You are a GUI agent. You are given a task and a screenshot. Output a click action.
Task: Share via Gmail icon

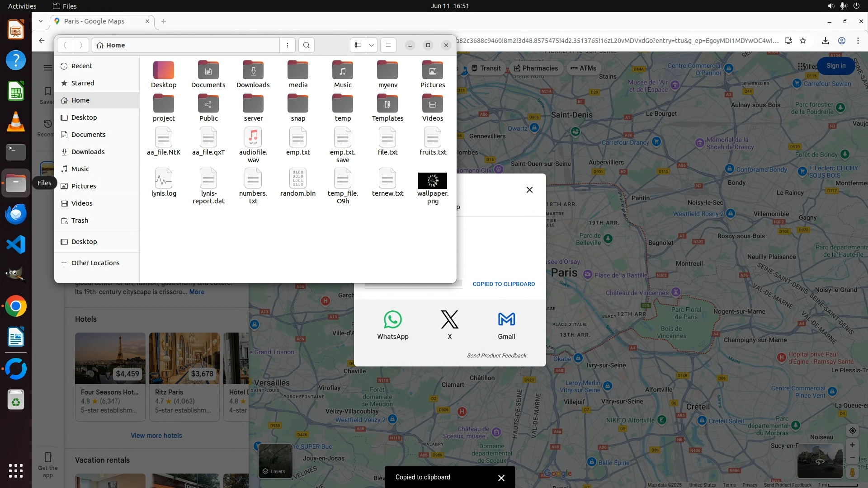(x=506, y=320)
